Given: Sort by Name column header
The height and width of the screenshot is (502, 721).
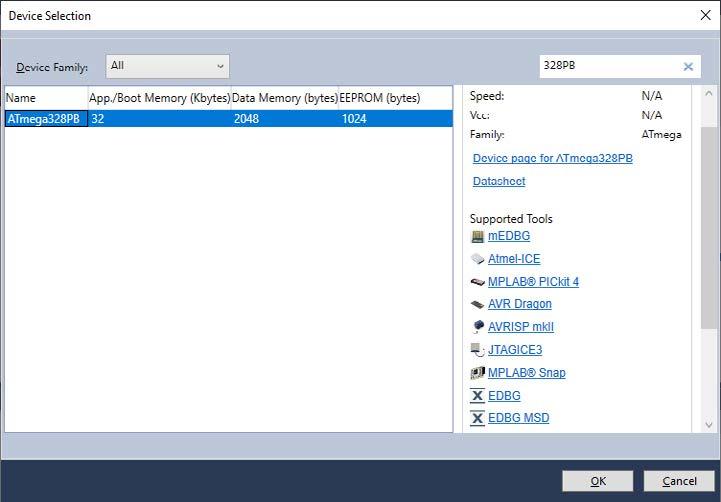Looking at the screenshot, I should pos(46,98).
